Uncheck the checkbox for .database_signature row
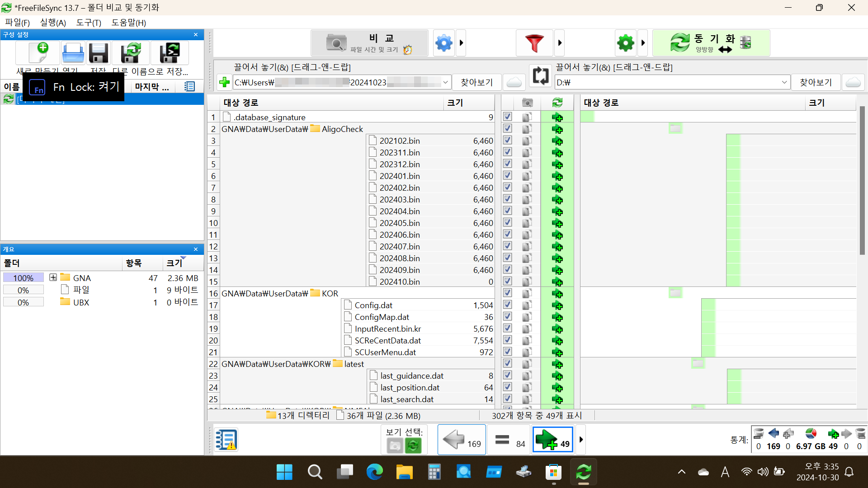The height and width of the screenshot is (488, 868). (x=507, y=117)
